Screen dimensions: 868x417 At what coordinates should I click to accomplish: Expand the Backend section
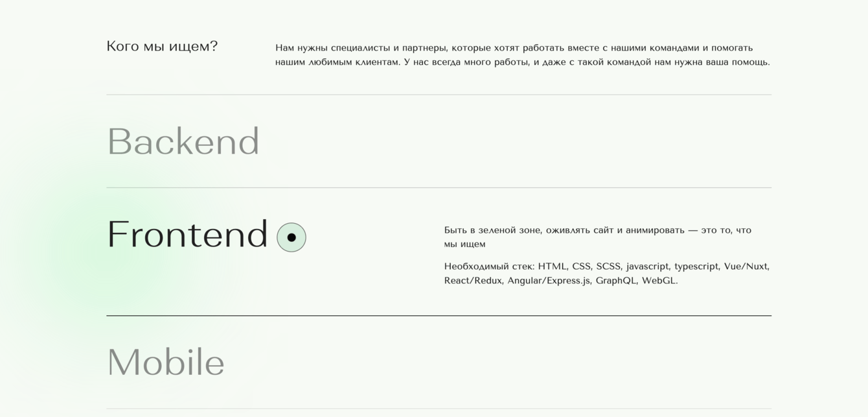click(x=183, y=141)
